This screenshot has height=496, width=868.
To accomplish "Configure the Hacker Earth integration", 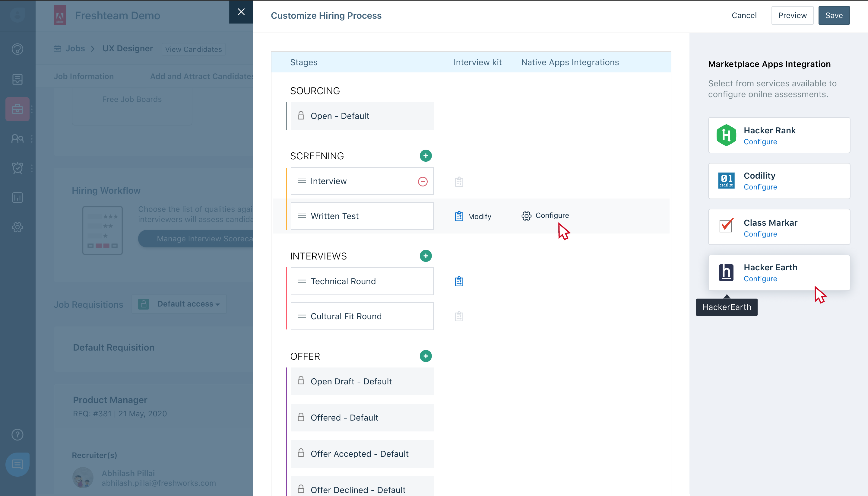I will (x=760, y=279).
